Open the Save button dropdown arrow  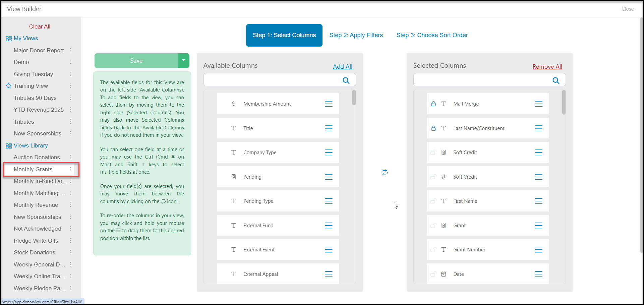(x=183, y=61)
